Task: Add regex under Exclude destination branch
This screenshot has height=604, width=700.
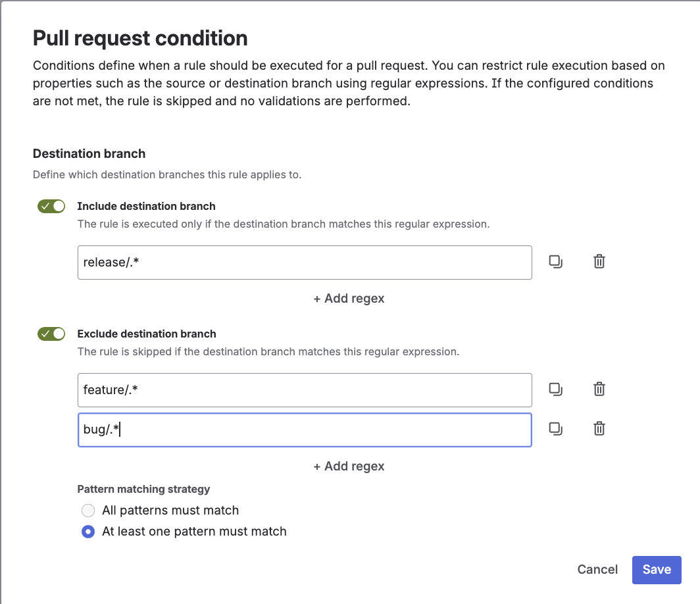Action: click(x=349, y=466)
